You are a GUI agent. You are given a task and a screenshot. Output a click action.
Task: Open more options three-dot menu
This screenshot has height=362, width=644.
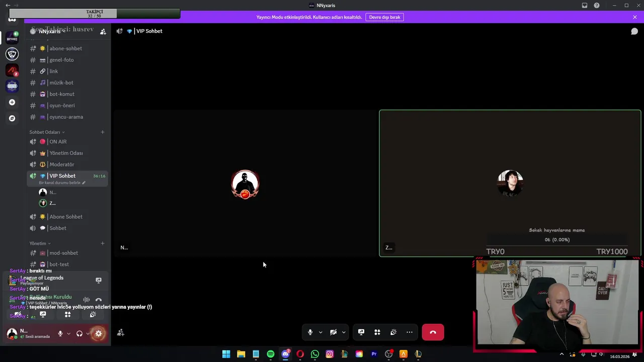tap(410, 332)
